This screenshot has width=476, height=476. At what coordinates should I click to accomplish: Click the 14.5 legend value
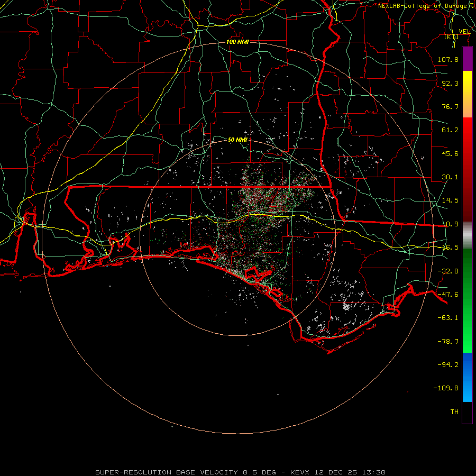(x=450, y=200)
